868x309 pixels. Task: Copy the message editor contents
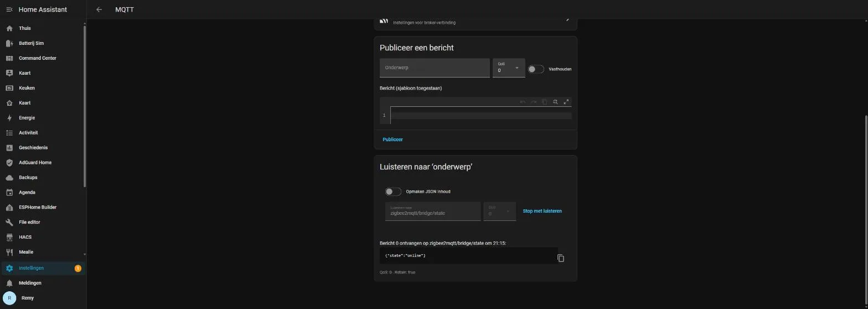point(545,102)
